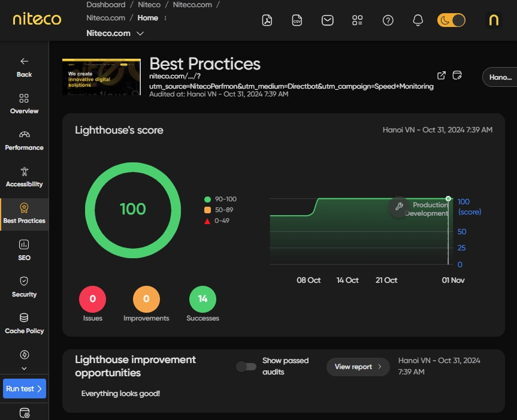The height and width of the screenshot is (420, 517).
Task: Click the orange Improvements count badge
Action: [146, 299]
